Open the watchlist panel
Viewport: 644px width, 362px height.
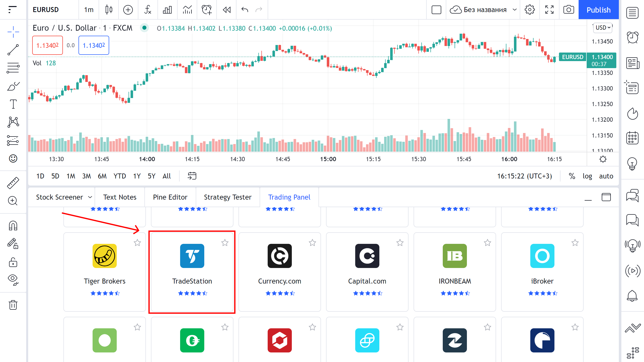tap(632, 13)
